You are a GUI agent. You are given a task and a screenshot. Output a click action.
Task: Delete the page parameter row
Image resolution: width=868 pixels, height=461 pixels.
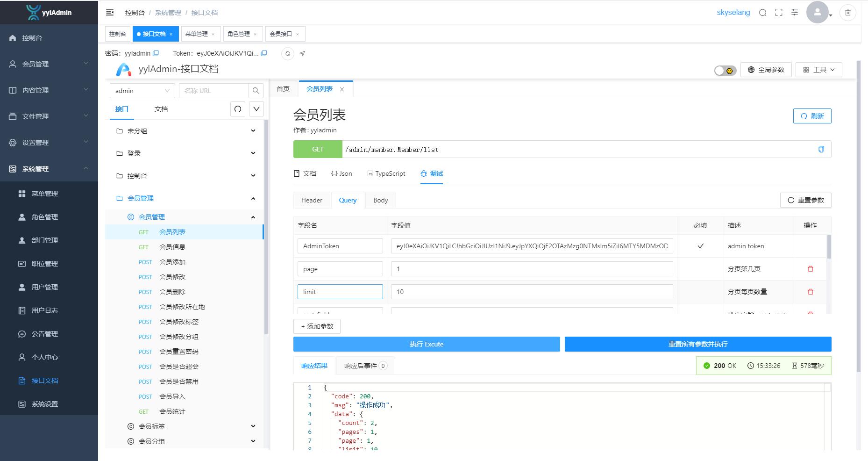(810, 269)
